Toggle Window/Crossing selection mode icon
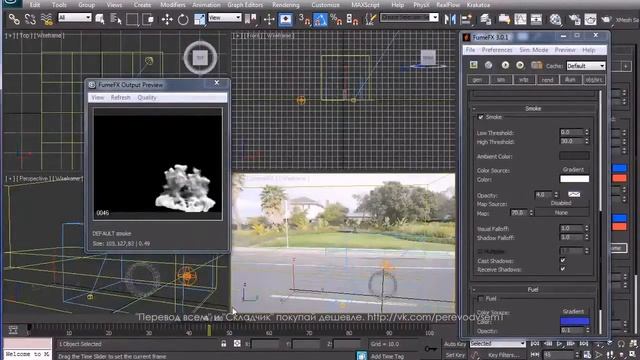 point(148,19)
